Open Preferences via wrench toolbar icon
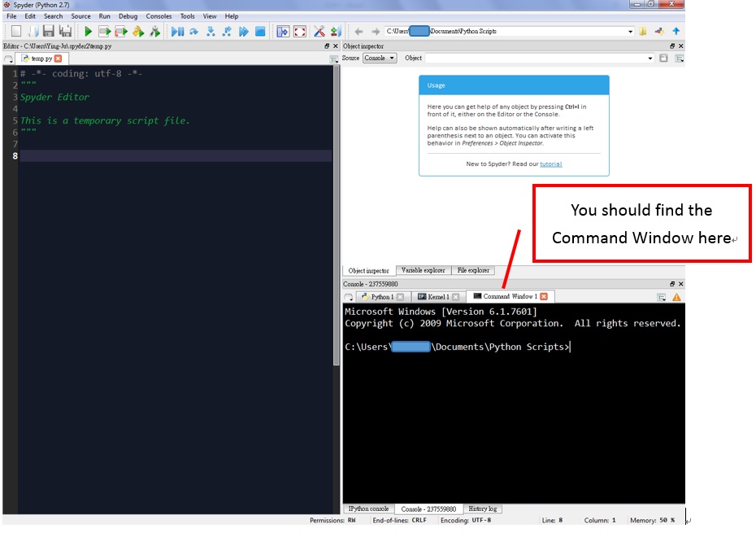756x537 pixels. [319, 32]
